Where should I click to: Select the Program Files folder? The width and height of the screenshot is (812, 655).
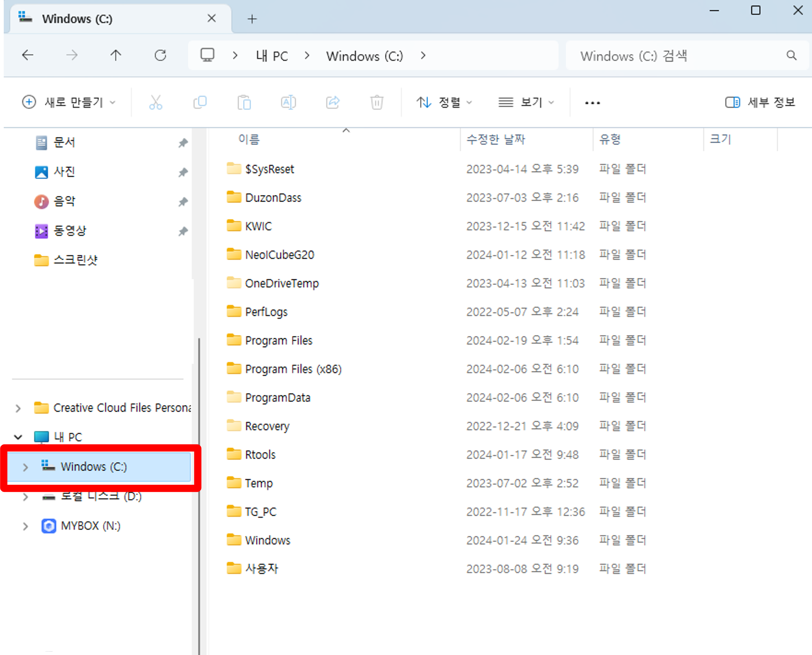tap(279, 340)
